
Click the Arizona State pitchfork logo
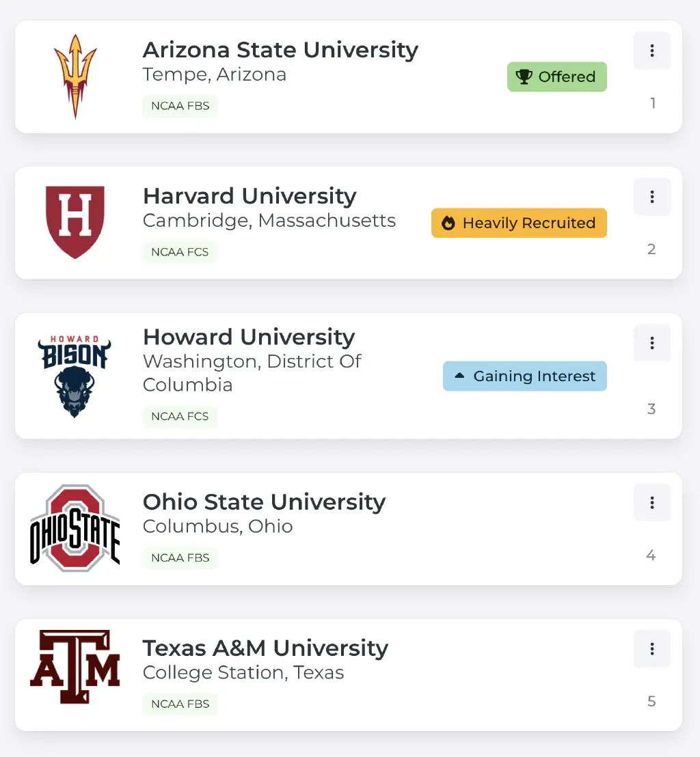(x=75, y=76)
